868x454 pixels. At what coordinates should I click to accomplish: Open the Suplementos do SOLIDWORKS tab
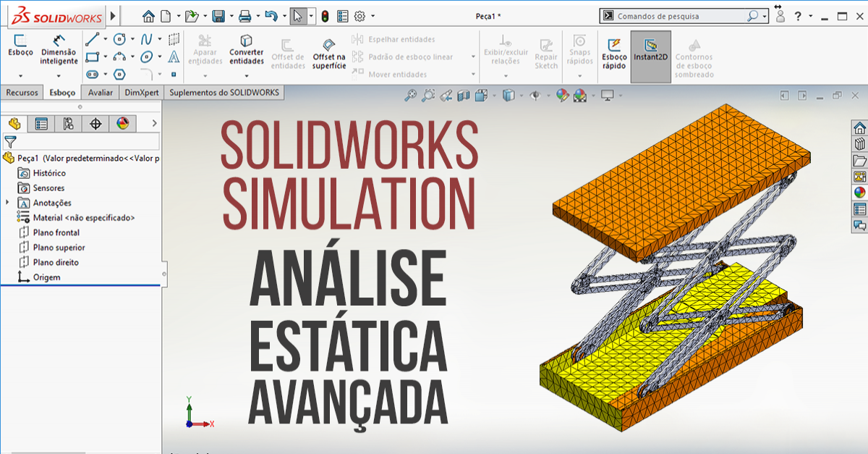[224, 92]
